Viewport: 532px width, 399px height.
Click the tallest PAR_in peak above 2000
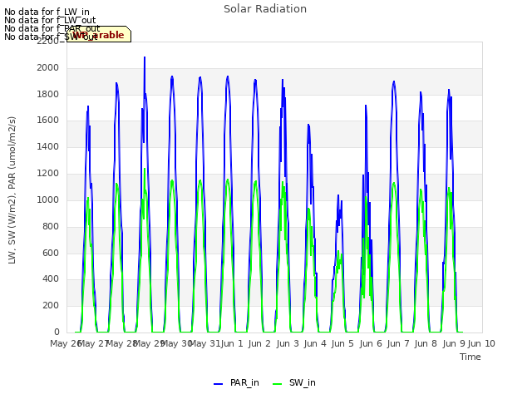(145, 57)
